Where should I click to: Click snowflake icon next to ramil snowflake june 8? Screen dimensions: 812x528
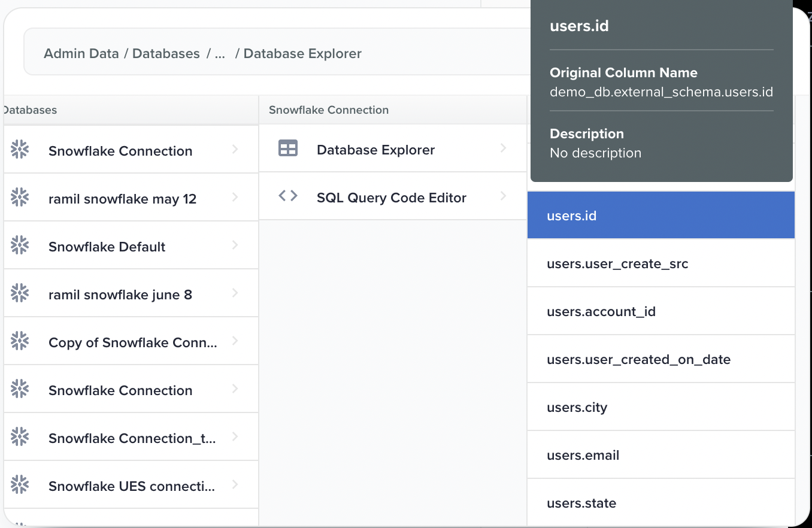click(20, 293)
